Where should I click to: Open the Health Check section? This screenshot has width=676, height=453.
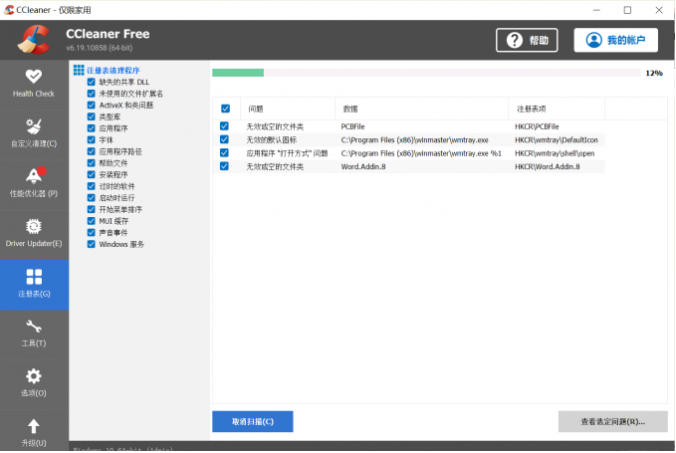pyautogui.click(x=34, y=83)
